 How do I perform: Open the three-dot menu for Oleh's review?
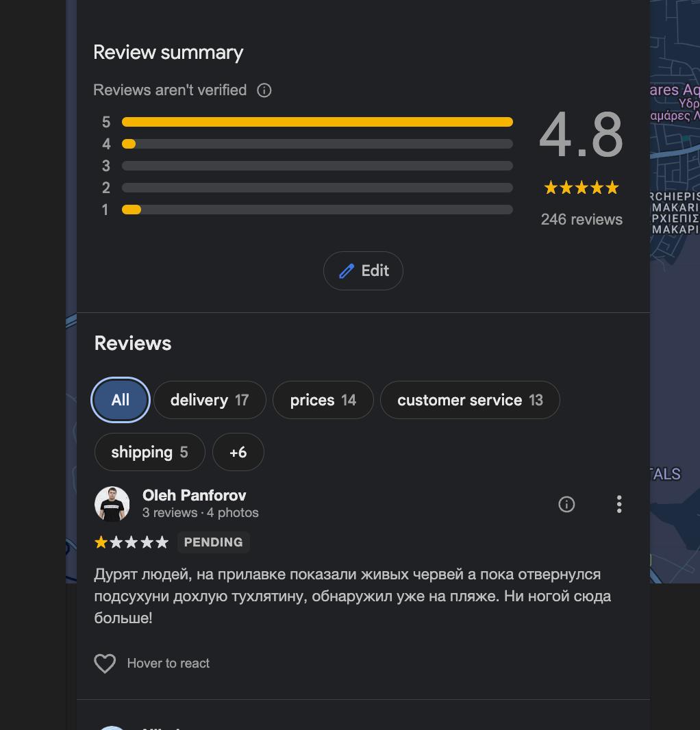tap(619, 505)
